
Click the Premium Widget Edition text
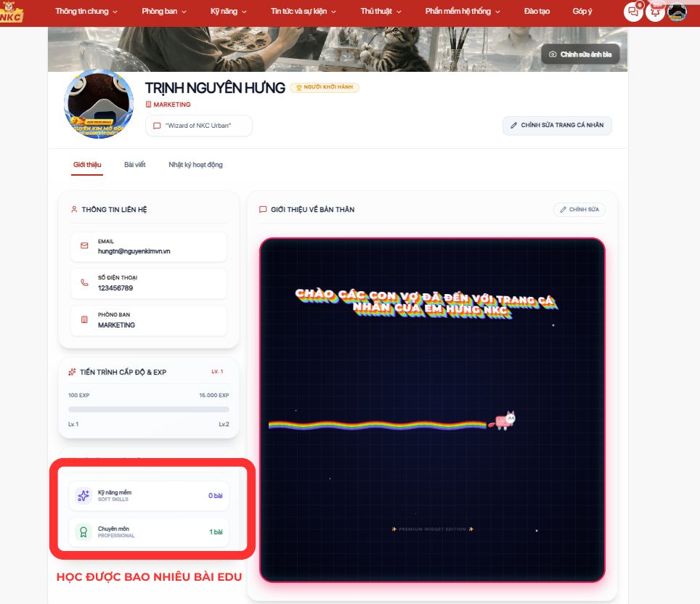point(432,529)
